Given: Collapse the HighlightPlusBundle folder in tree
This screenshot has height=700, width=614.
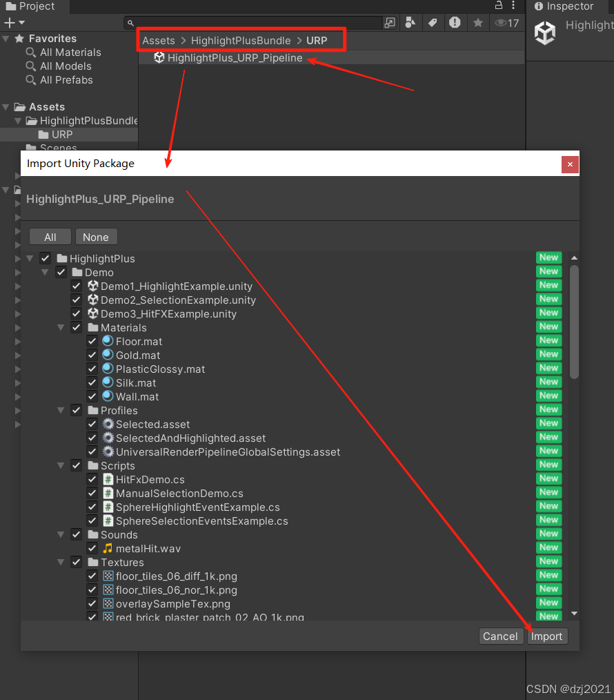Looking at the screenshot, I should click(x=18, y=121).
